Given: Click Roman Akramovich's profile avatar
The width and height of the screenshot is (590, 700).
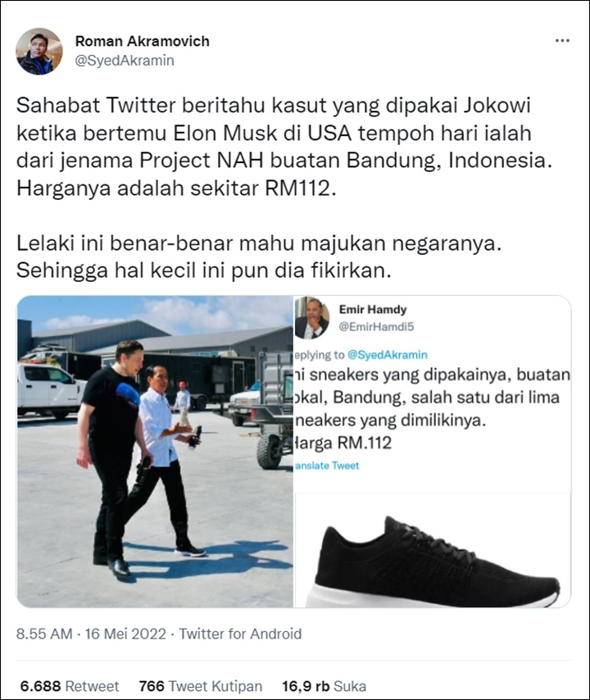Looking at the screenshot, I should [x=39, y=51].
